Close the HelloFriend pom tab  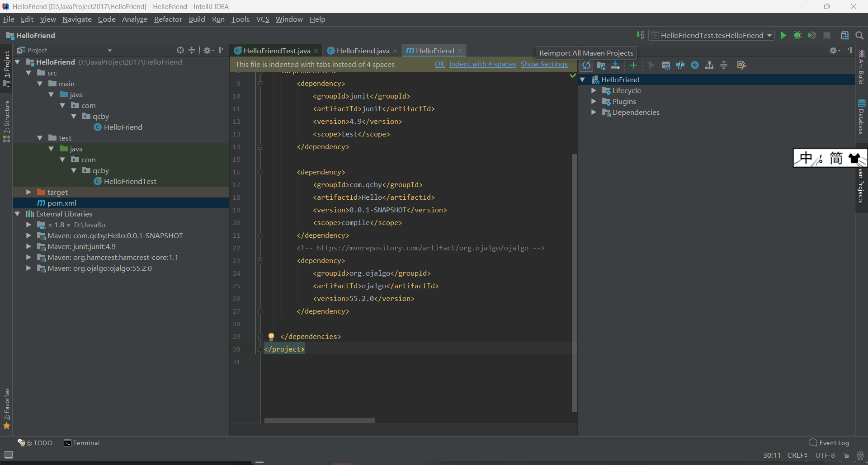tap(460, 51)
